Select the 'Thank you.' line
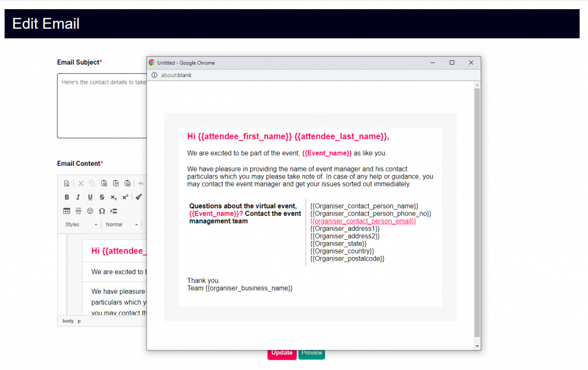The height and width of the screenshot is (370, 588). (x=204, y=281)
